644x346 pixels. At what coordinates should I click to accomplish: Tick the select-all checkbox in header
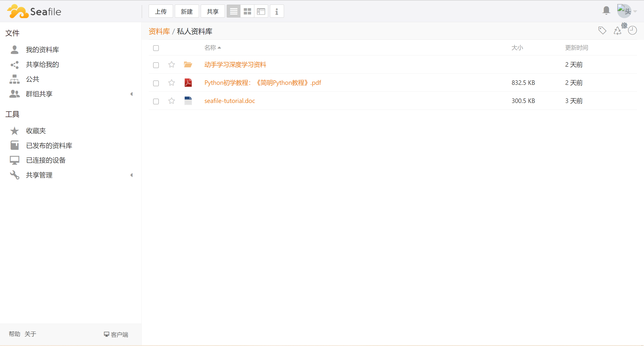point(156,48)
